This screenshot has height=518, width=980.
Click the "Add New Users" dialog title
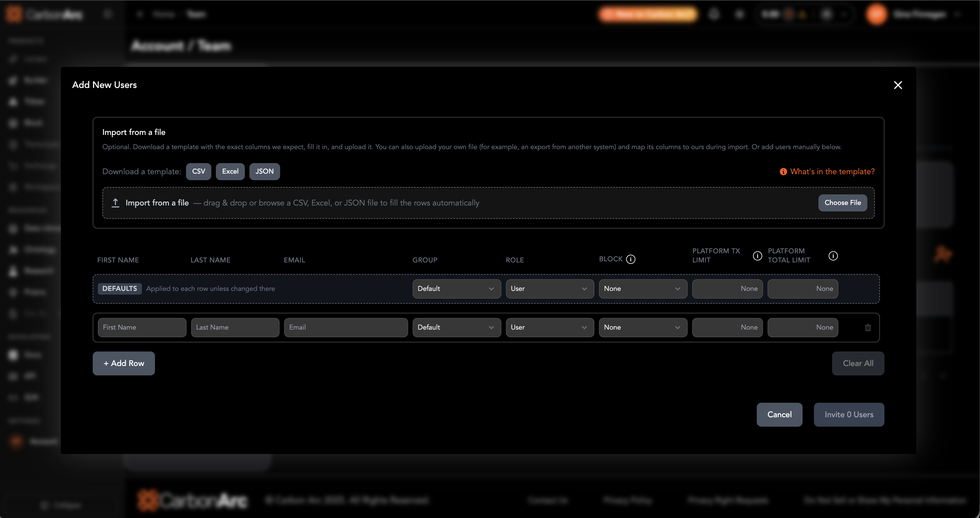tap(104, 85)
